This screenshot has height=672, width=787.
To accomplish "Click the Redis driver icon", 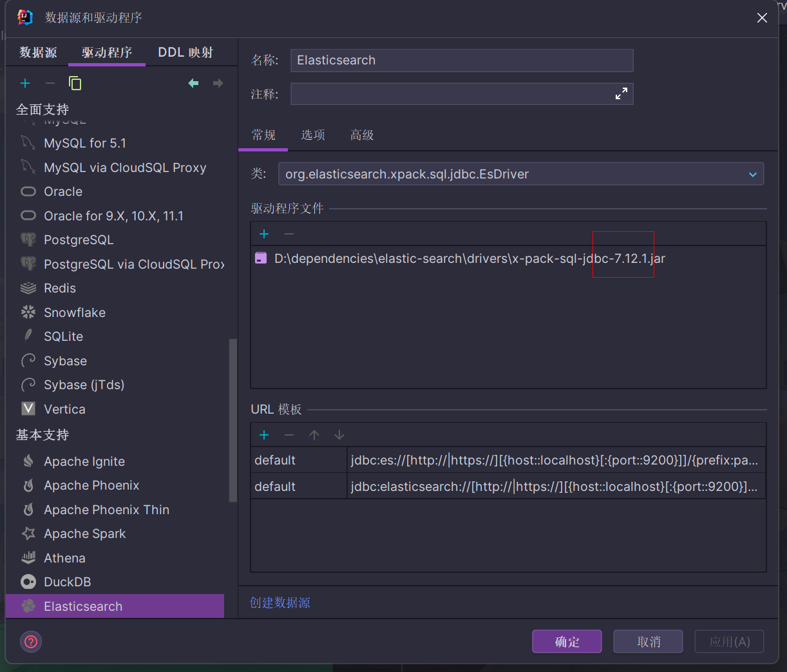I will pos(28,288).
